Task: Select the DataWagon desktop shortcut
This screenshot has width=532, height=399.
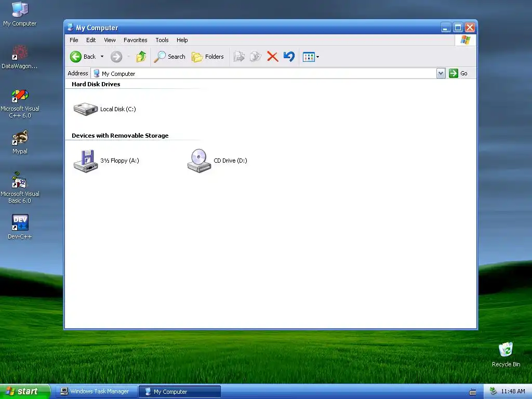Action: (20, 57)
